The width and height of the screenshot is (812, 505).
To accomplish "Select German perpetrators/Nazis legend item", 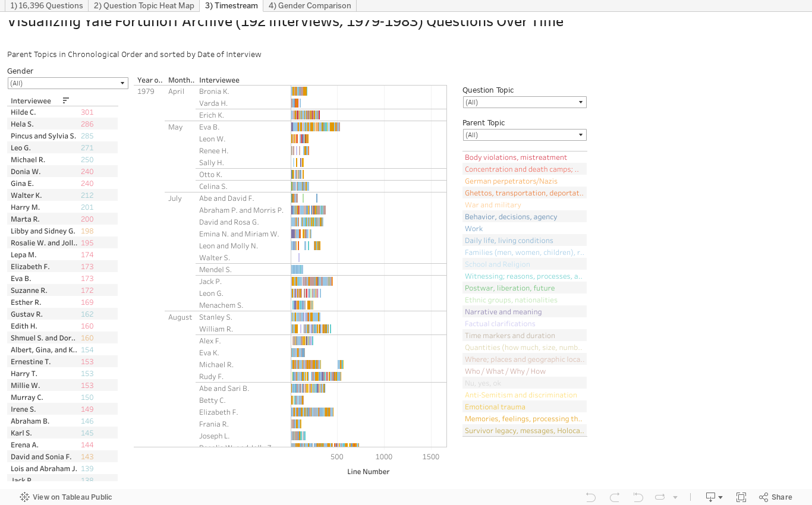I will [524, 181].
